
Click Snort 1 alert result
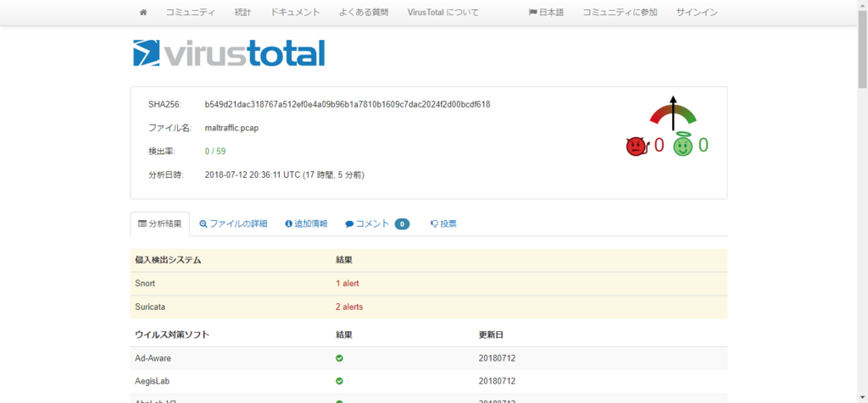click(347, 284)
